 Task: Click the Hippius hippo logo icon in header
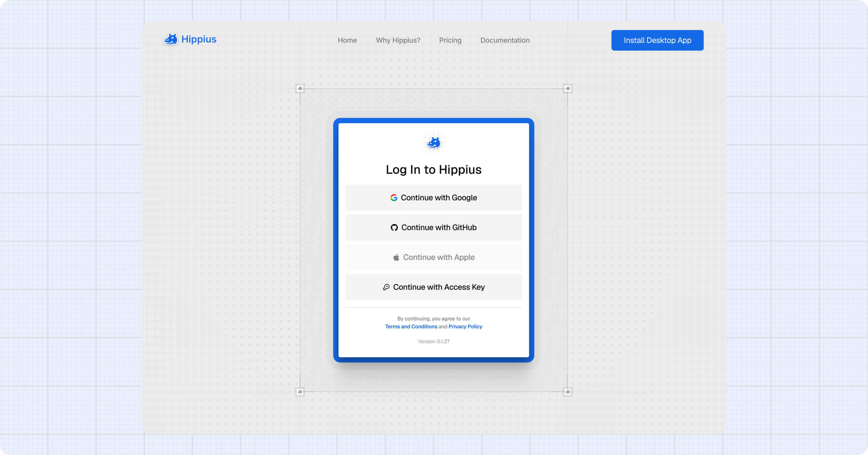171,39
